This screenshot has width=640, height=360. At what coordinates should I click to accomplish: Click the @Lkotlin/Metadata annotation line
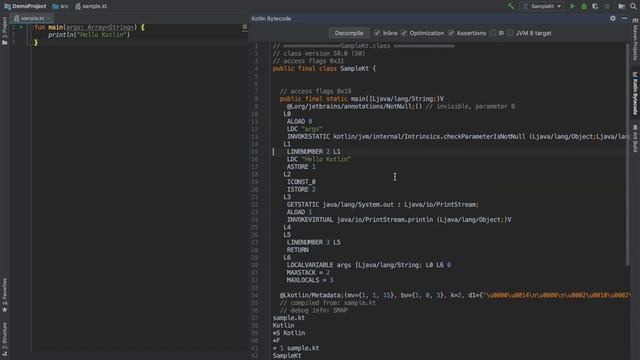point(455,295)
